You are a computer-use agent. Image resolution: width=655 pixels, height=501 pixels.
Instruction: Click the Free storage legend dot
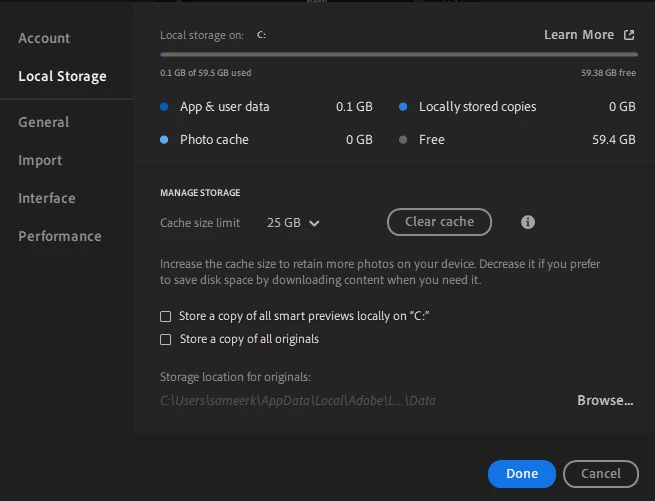(403, 140)
